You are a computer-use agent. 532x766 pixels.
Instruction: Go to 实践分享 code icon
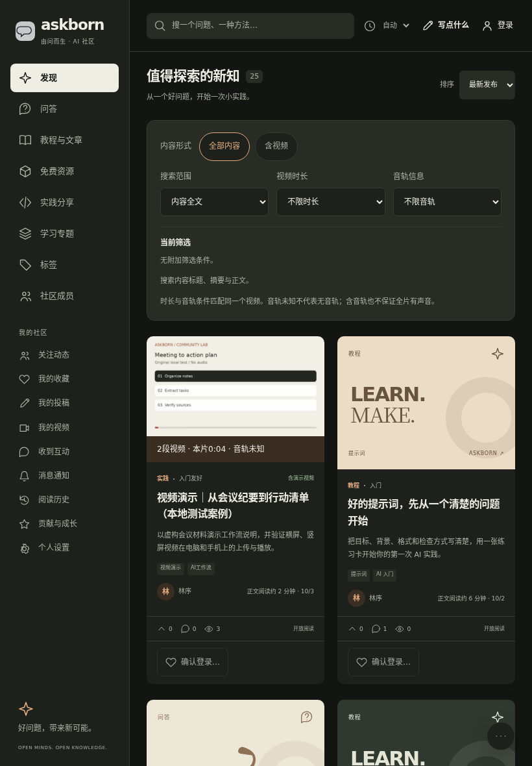pos(25,203)
